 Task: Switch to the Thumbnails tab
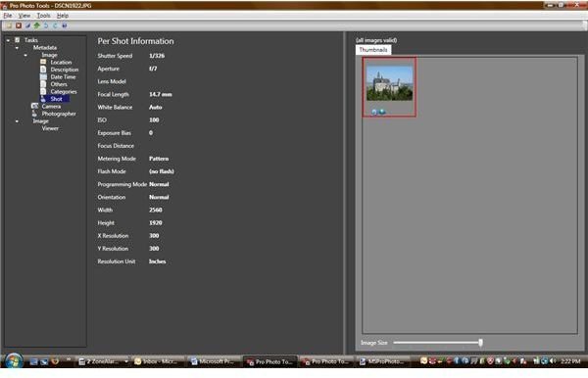373,49
